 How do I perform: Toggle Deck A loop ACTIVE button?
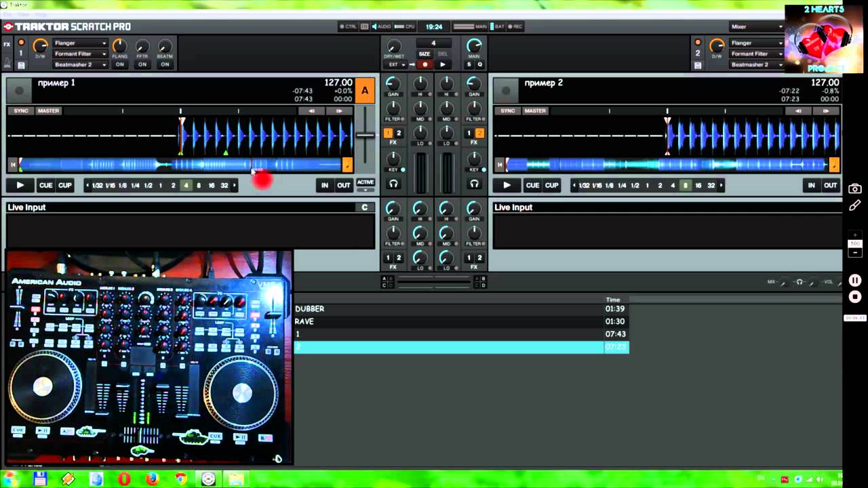[366, 182]
